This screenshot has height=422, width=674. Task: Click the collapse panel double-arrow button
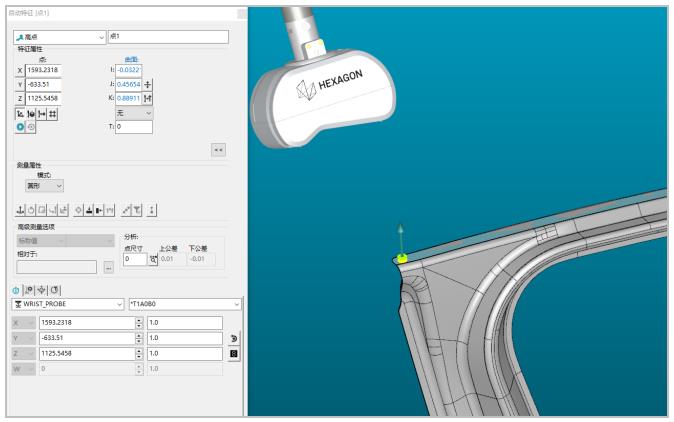217,148
